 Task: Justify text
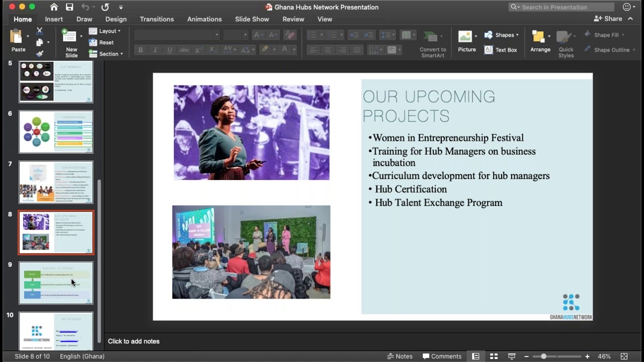click(x=357, y=50)
